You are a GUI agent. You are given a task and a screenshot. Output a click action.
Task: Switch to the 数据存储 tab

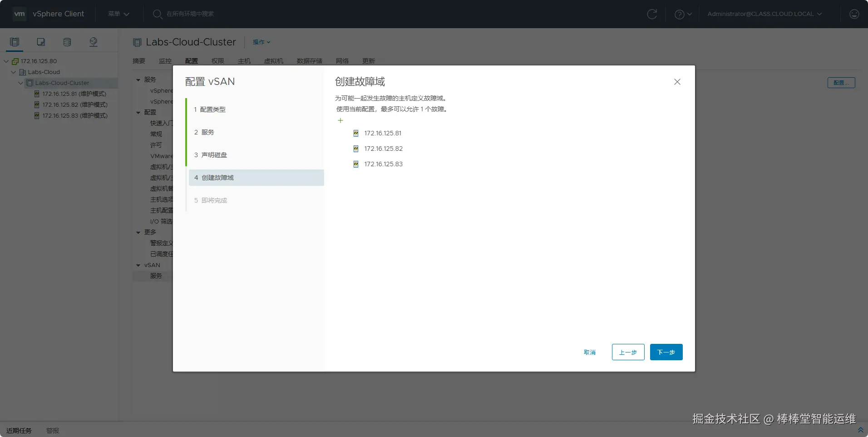pyautogui.click(x=310, y=61)
